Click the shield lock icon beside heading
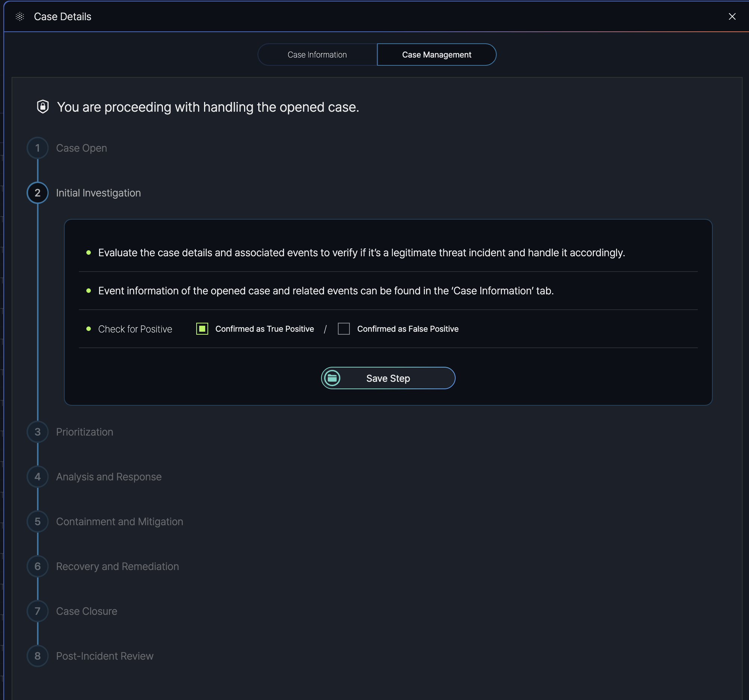749x700 pixels. point(43,107)
